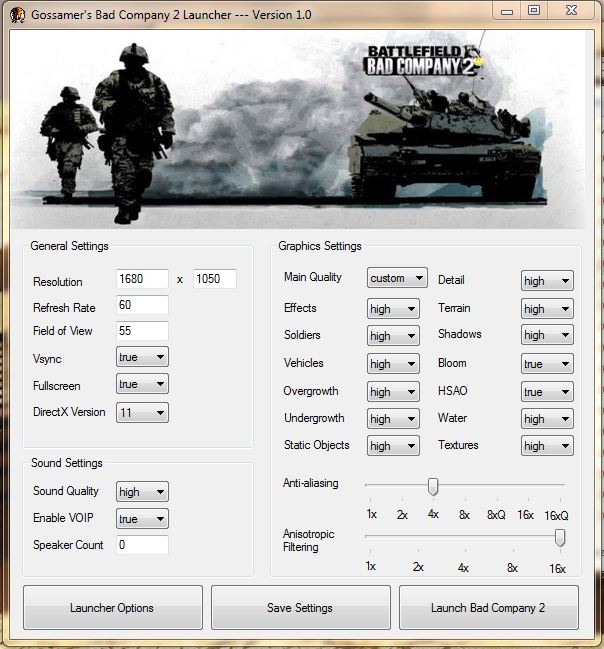
Task: Open the Sound Quality dropdown
Action: point(142,492)
